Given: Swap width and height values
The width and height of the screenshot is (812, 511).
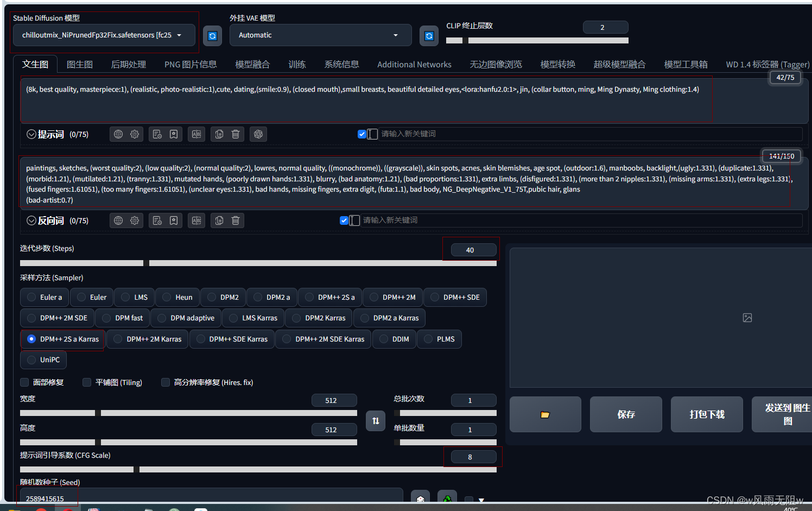Looking at the screenshot, I should (376, 421).
